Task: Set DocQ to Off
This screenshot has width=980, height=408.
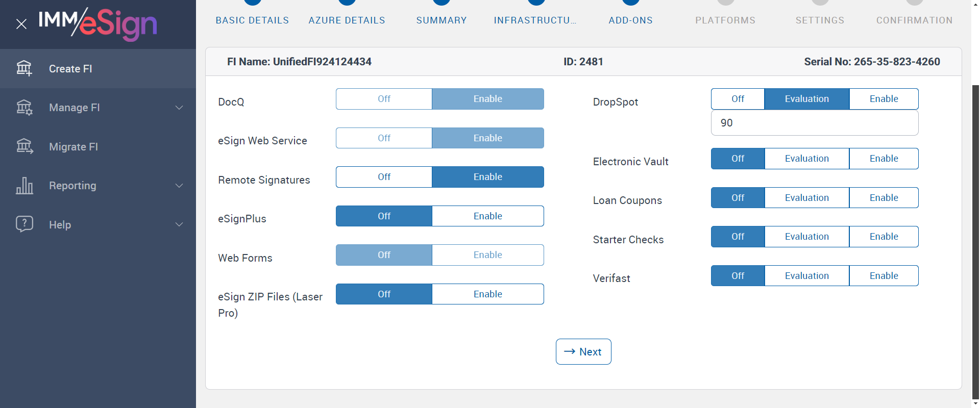Action: coord(384,99)
